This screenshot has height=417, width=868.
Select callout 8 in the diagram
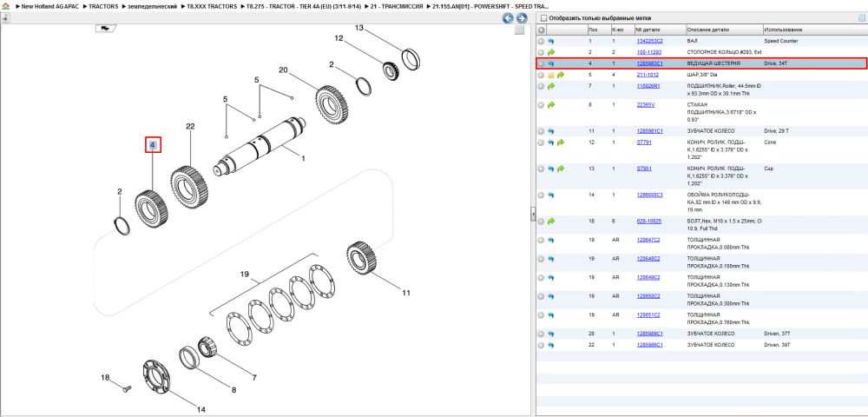(233, 390)
